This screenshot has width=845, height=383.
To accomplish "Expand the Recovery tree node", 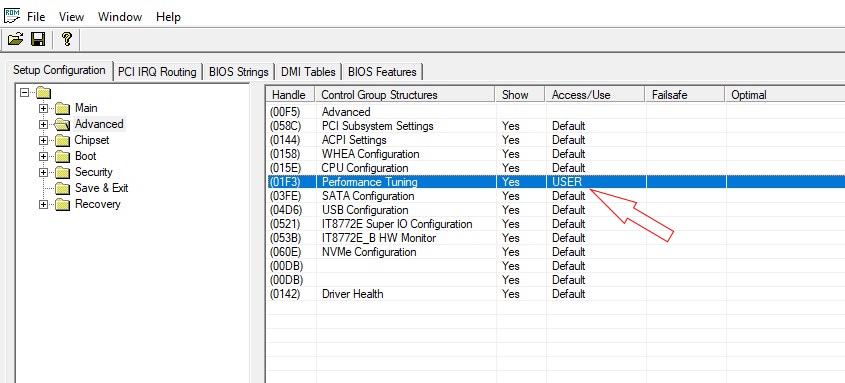I will pyautogui.click(x=44, y=205).
